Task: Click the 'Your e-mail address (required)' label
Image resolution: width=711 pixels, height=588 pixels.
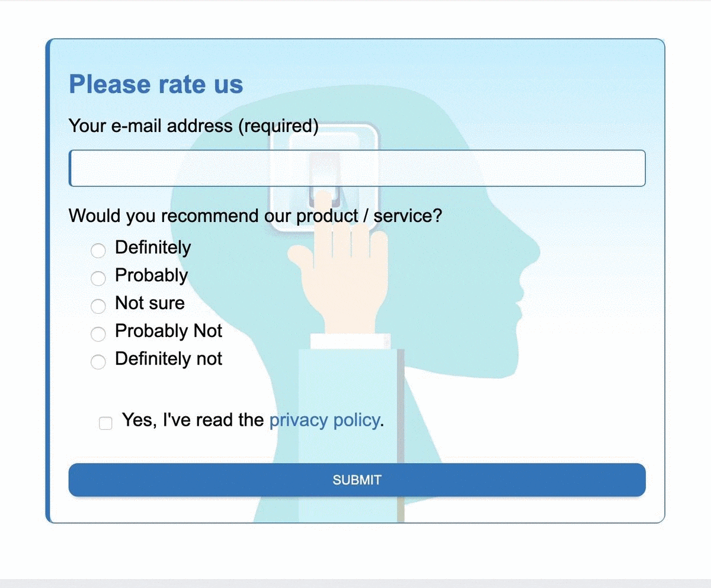Action: [x=194, y=126]
